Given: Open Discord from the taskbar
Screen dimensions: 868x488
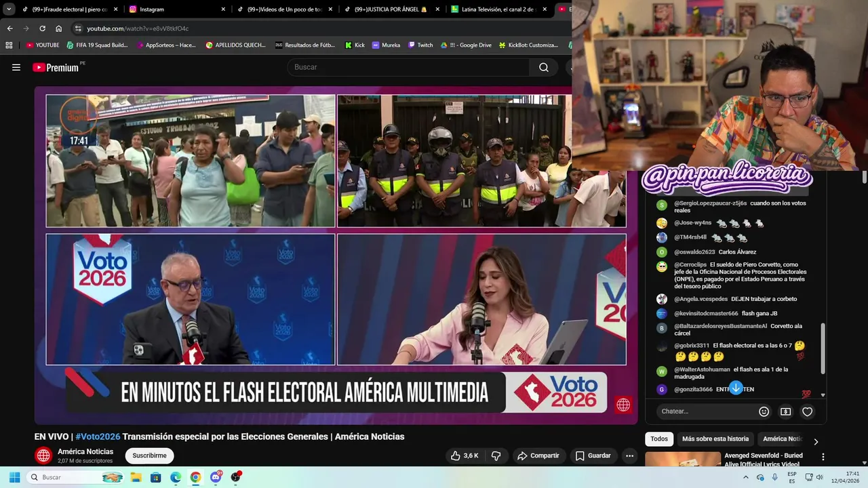Looking at the screenshot, I should [x=216, y=477].
